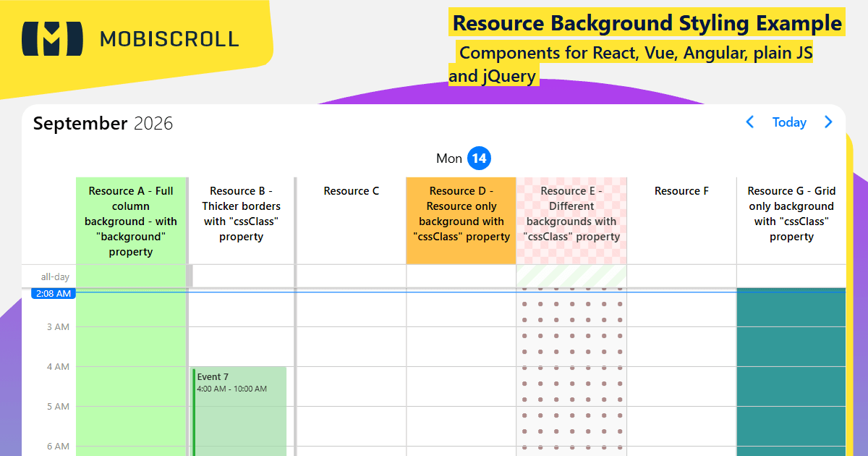This screenshot has height=456, width=868.
Task: Open Event 7 in Resource B column
Action: (239, 411)
